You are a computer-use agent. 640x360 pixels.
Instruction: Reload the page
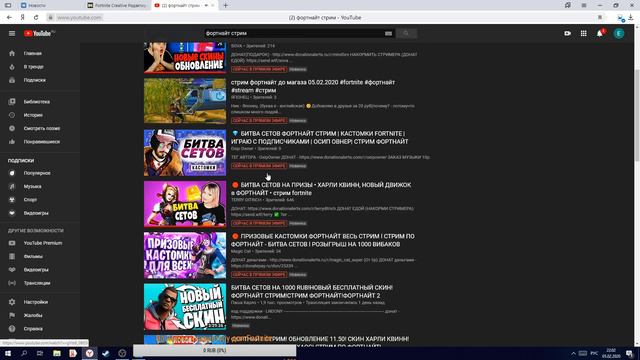(x=36, y=18)
